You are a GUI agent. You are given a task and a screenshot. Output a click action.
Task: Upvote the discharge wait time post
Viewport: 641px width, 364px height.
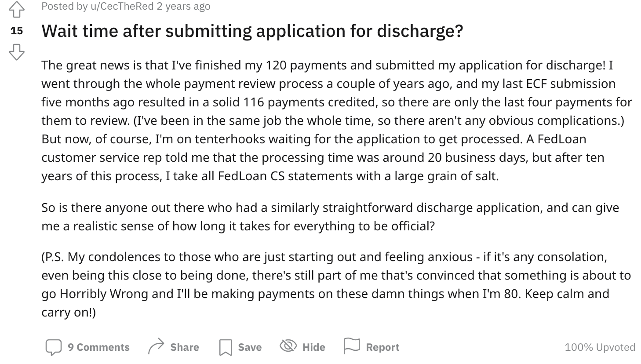[17, 10]
